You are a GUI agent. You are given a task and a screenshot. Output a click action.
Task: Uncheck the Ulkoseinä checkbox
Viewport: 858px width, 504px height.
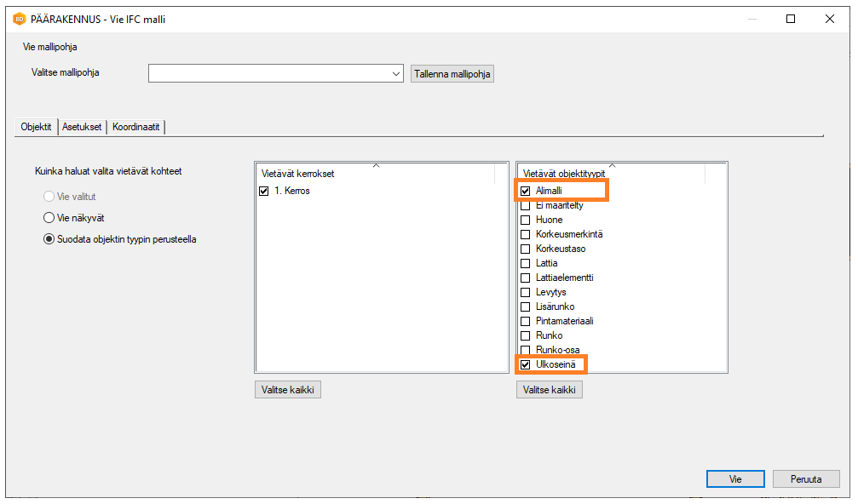click(x=526, y=365)
